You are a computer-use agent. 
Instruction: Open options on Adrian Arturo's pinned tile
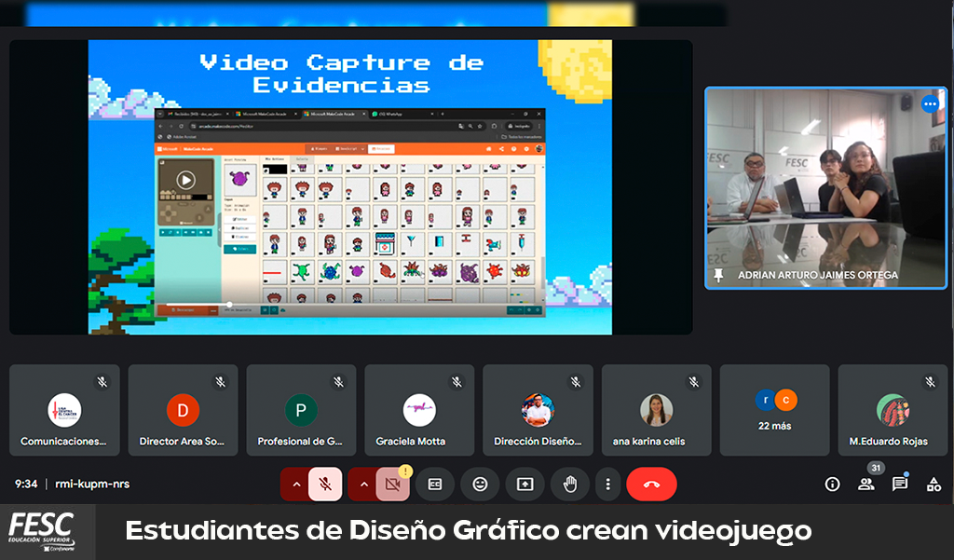(930, 104)
